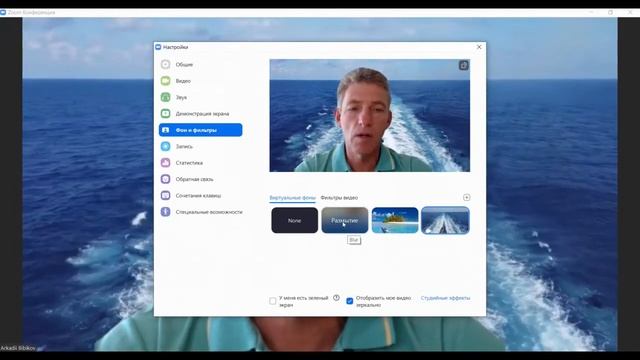Add a virtual background with the plus icon
The width and height of the screenshot is (640, 360).
(x=467, y=198)
